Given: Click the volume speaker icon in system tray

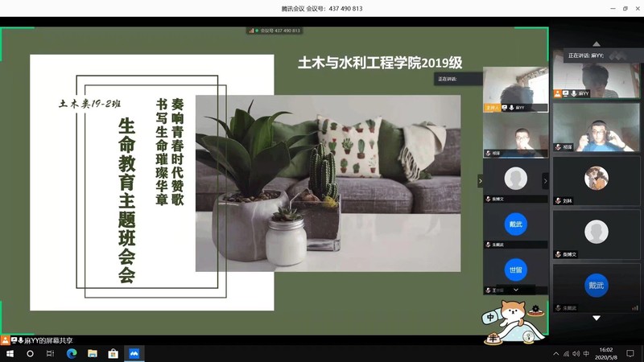Looking at the screenshot, I should (x=577, y=353).
